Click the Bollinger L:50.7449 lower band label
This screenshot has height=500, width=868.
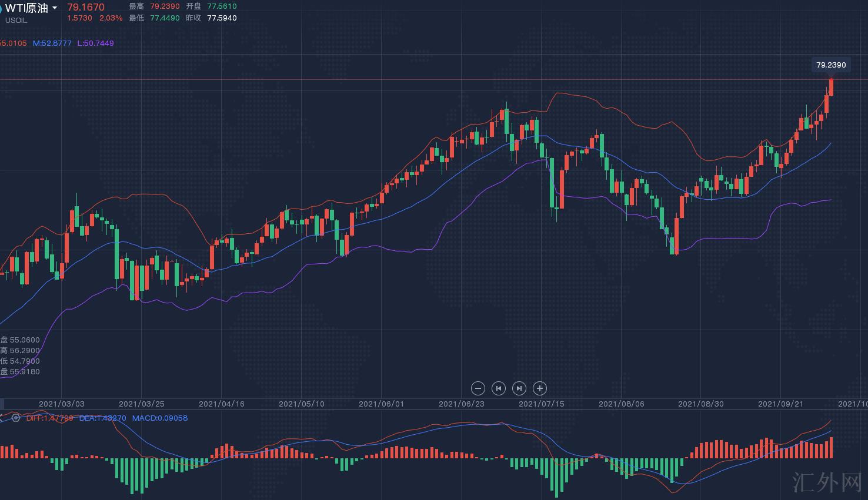(95, 43)
